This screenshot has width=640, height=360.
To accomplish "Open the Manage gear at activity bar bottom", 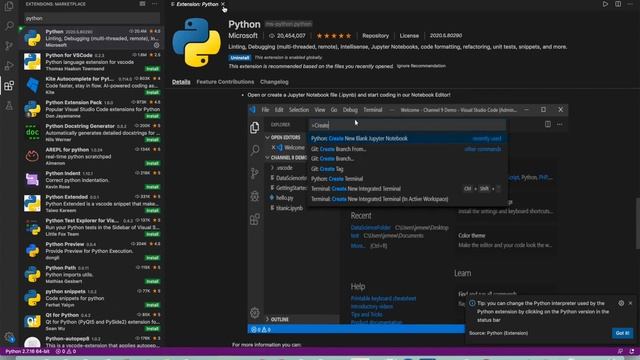I will (9, 337).
